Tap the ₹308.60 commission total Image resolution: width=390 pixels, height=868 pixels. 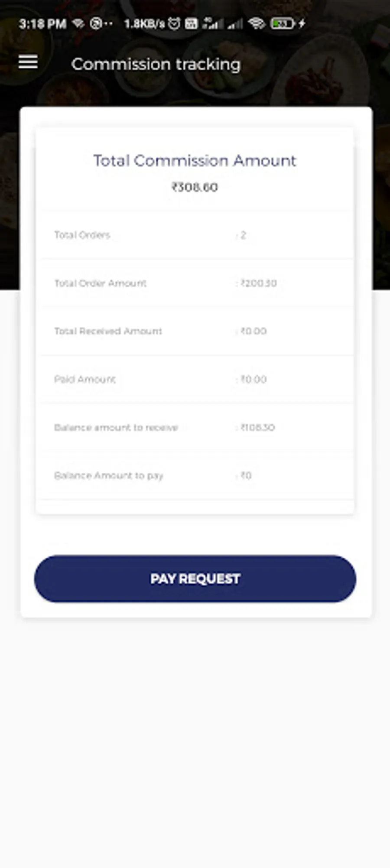195,187
